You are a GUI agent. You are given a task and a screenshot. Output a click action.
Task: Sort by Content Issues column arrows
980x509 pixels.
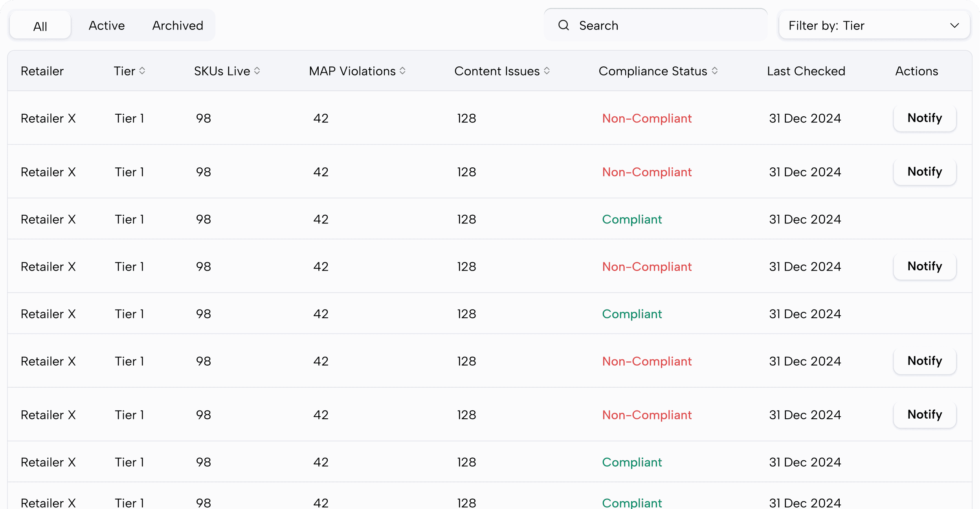(x=547, y=71)
